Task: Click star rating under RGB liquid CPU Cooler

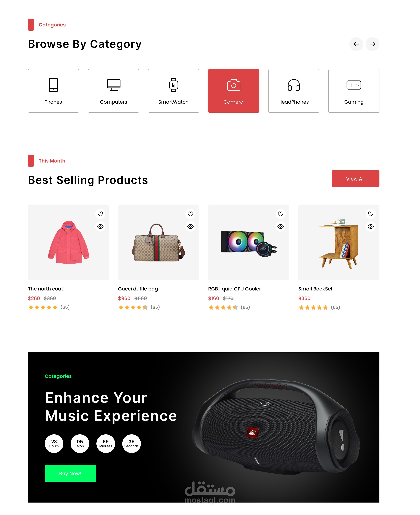Action: (223, 307)
